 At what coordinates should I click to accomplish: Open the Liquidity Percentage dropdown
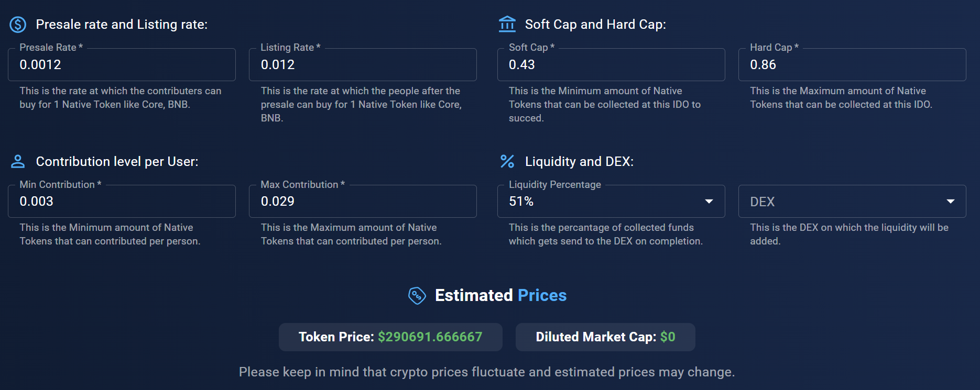[611, 201]
